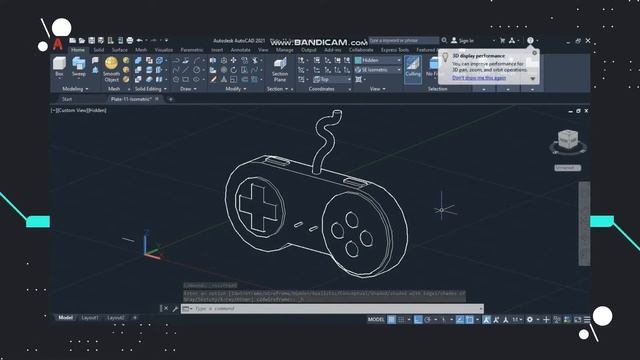Click the Open file icon in quick access toolbar
Viewport: 640px width, 360px height.
coord(82,40)
